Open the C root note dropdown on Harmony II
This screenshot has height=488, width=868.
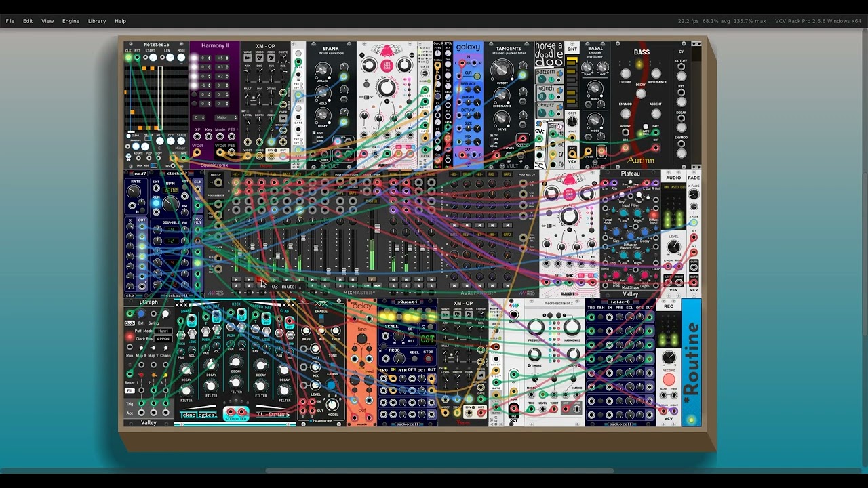(199, 117)
